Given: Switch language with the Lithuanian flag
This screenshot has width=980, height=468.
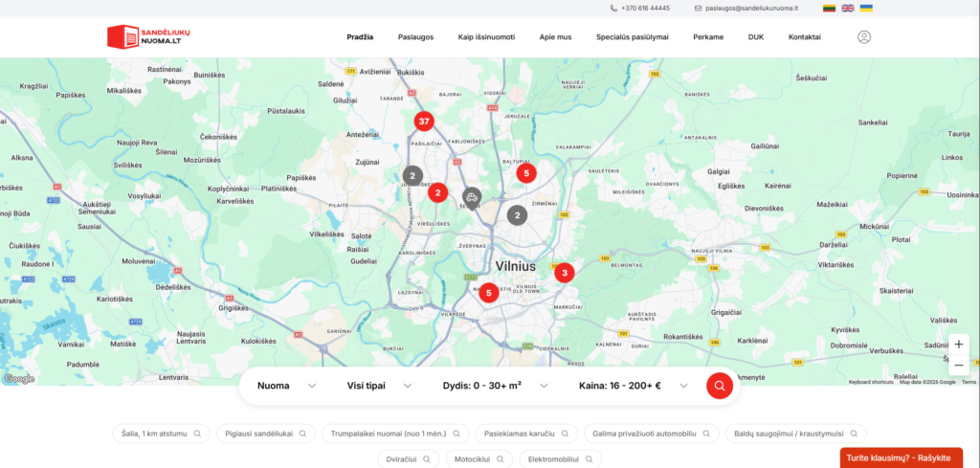Looking at the screenshot, I should (x=829, y=8).
